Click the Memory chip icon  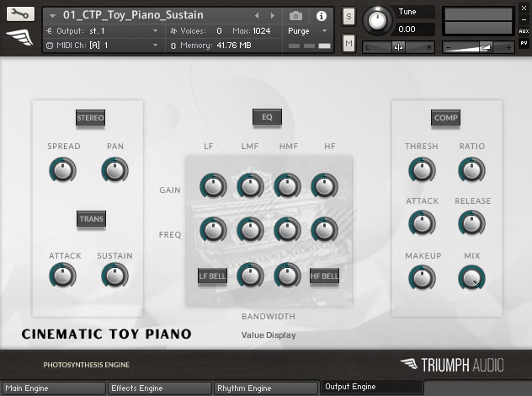click(x=173, y=45)
